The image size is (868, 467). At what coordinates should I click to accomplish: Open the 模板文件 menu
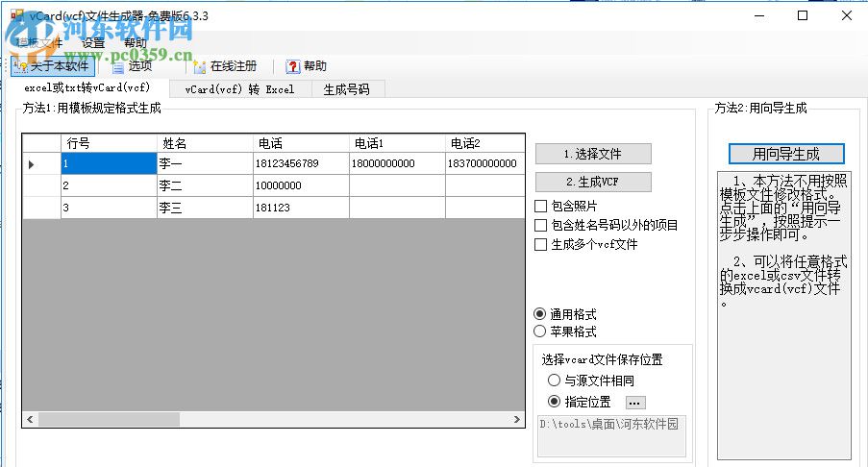click(x=38, y=42)
